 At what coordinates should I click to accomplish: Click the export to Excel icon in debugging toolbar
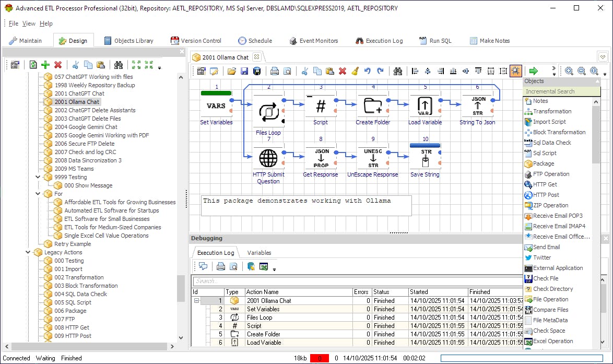[x=264, y=267]
